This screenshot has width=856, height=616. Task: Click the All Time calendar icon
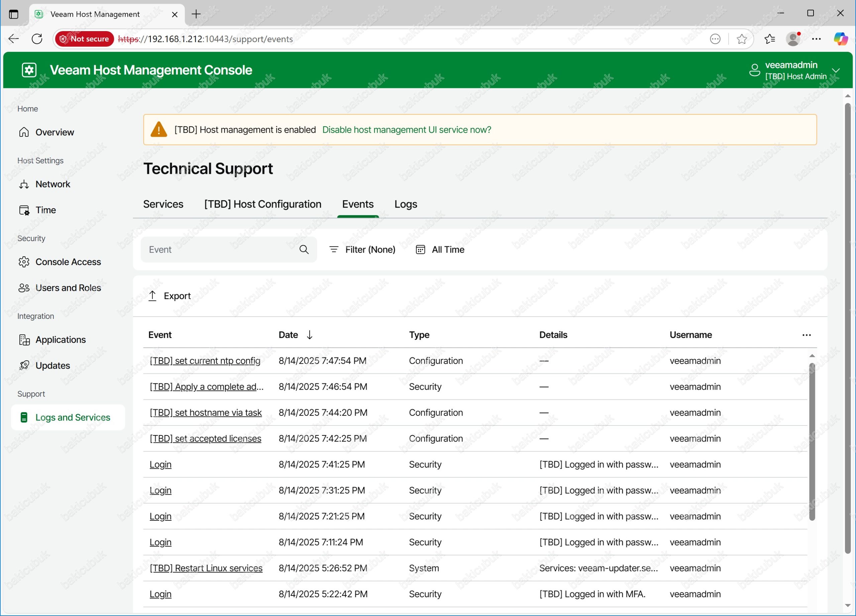pos(420,249)
